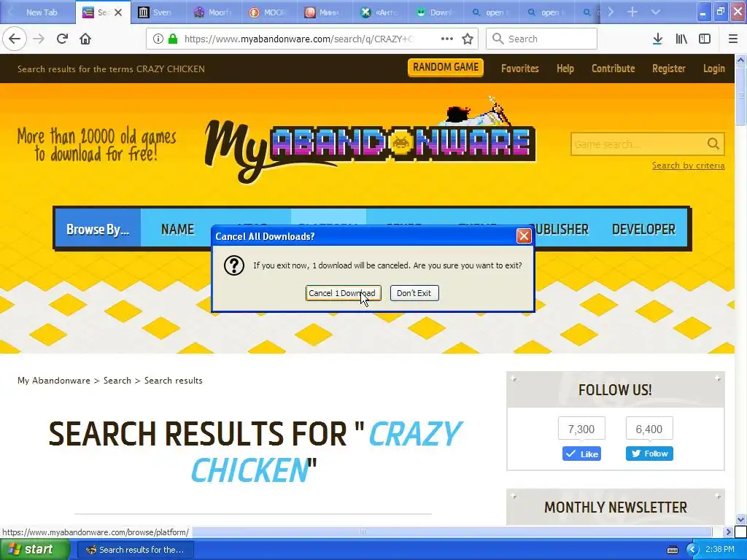This screenshot has width=747, height=560.
Task: Click the browser toolbar Search field
Action: point(541,39)
